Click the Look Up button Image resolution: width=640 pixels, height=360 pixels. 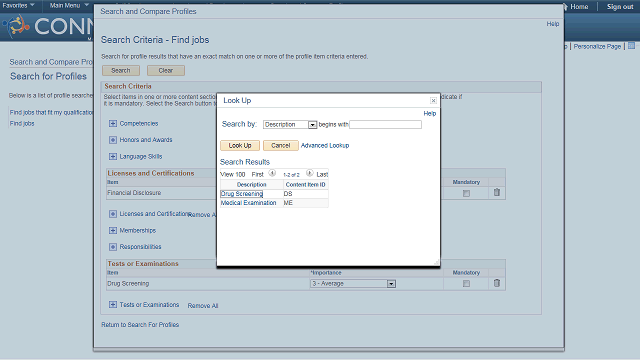pos(240,145)
